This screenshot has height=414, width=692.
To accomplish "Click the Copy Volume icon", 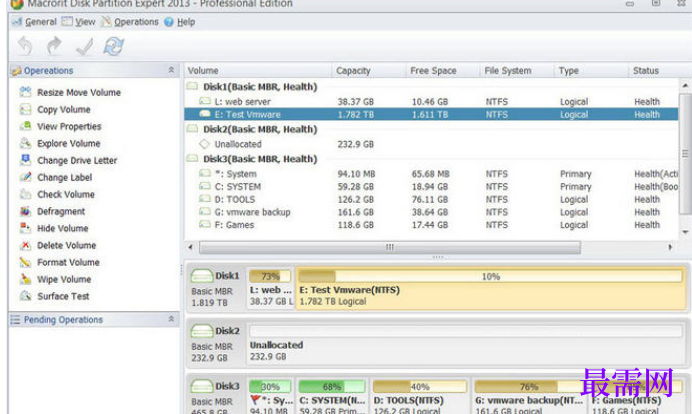I will click(26, 109).
